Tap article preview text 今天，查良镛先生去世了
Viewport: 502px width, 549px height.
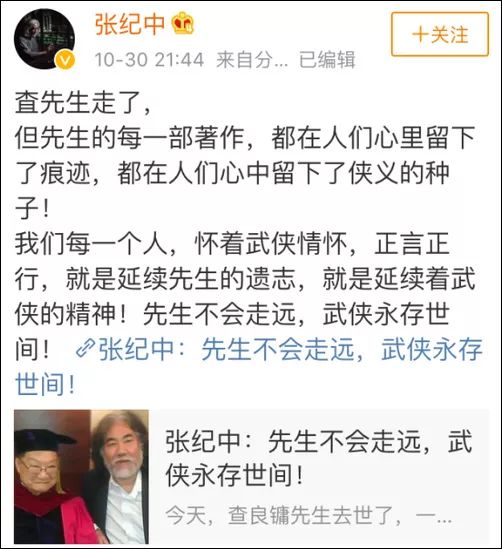[308, 515]
